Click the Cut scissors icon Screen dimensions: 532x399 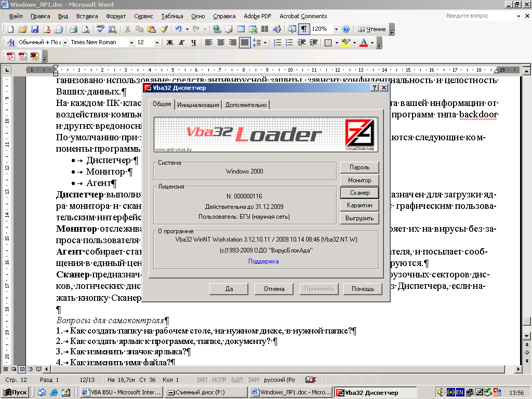click(x=128, y=29)
